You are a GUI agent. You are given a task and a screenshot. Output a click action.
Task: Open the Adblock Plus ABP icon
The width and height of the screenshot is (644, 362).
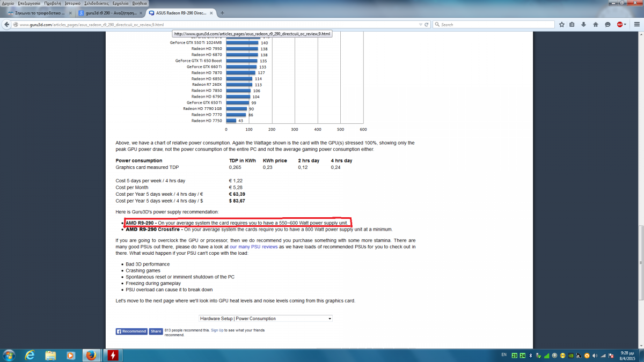click(620, 24)
